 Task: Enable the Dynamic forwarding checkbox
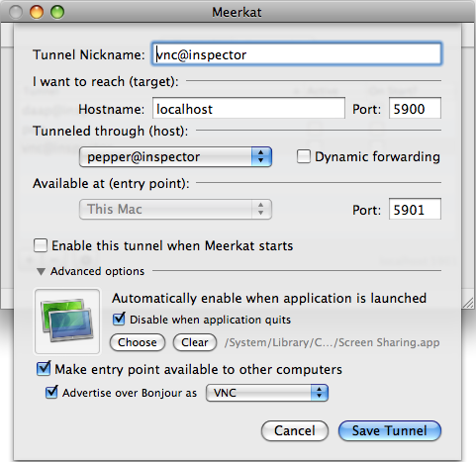pyautogui.click(x=304, y=156)
